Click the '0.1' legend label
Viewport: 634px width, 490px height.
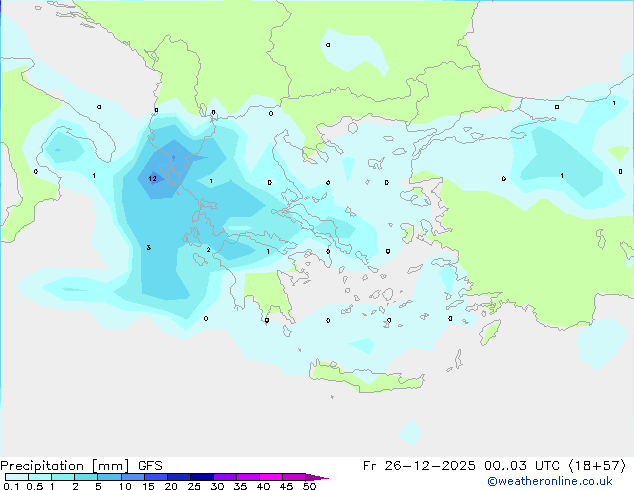11,486
